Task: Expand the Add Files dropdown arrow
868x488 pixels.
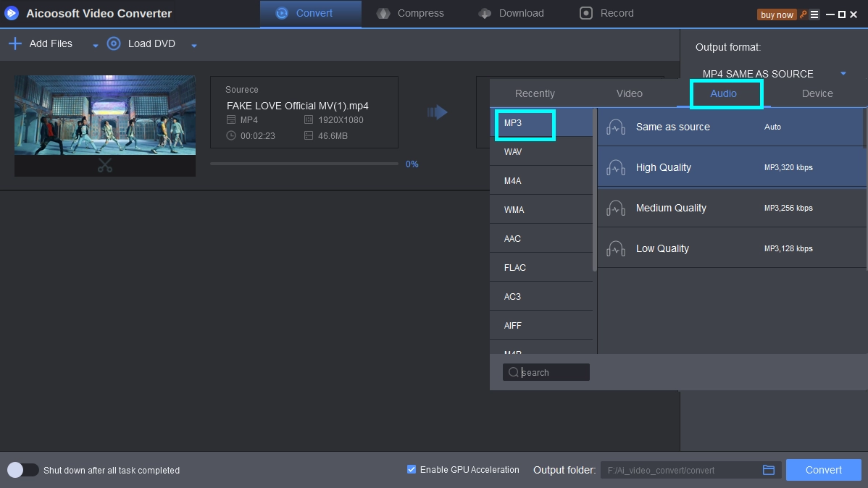Action: (95, 46)
